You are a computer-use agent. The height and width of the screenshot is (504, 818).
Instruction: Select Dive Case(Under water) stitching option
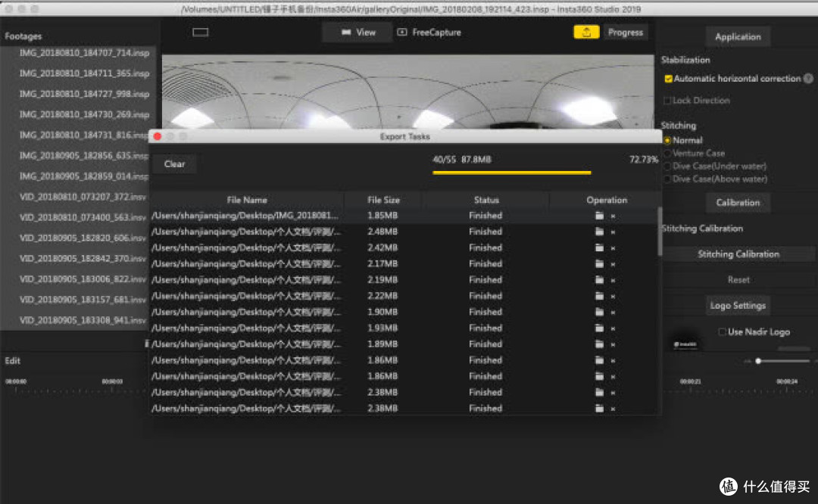(667, 166)
